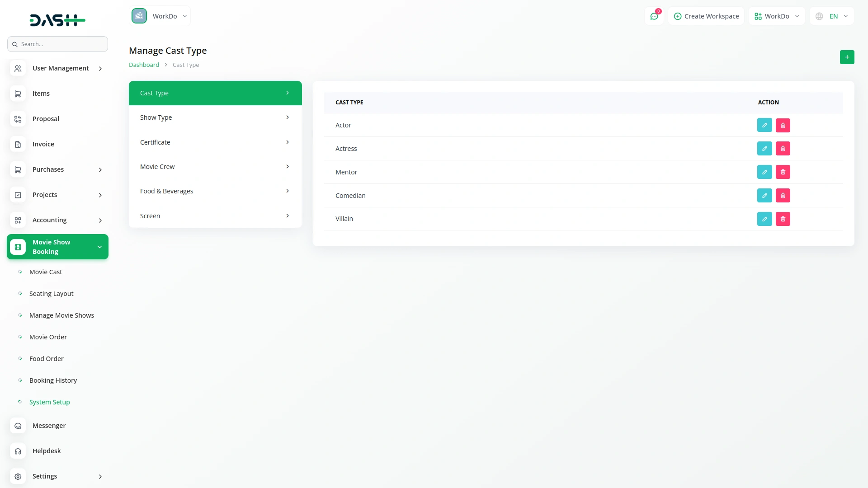The height and width of the screenshot is (488, 868).
Task: Click the edit icon for Mentor
Action: [x=764, y=172]
